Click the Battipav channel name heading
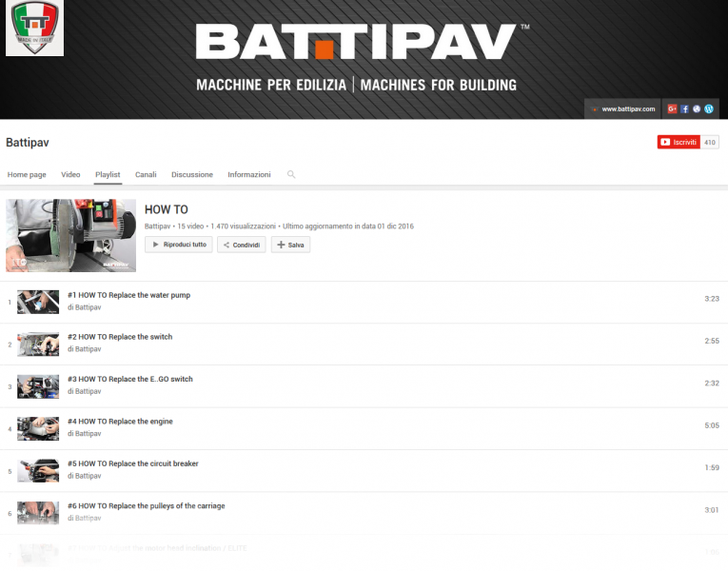 28,143
